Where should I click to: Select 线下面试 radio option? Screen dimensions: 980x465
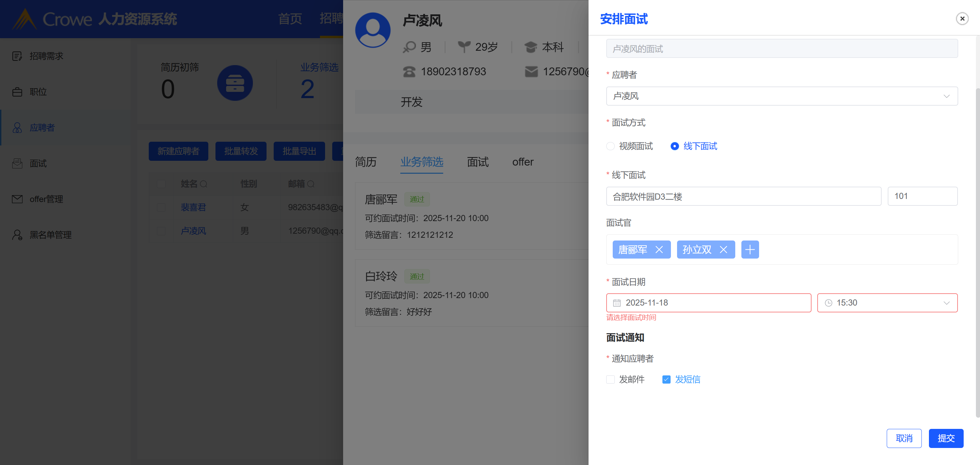point(674,146)
